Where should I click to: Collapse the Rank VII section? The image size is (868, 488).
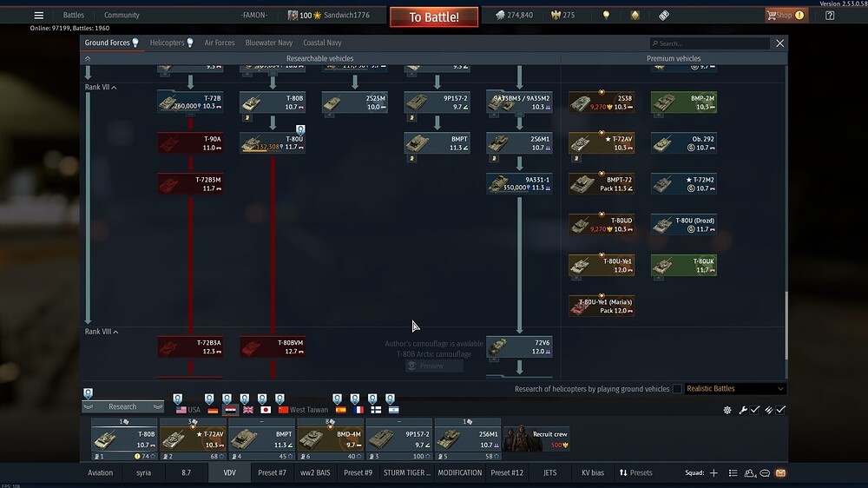point(114,88)
